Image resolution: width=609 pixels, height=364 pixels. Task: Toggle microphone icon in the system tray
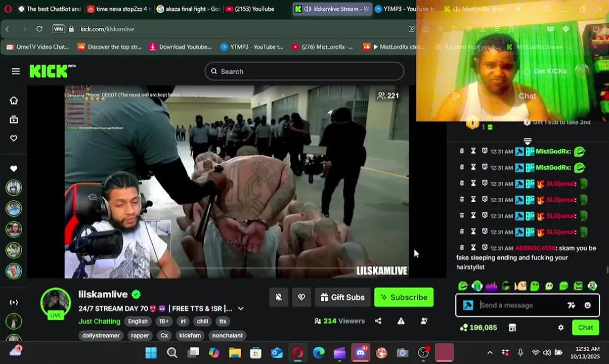click(520, 352)
